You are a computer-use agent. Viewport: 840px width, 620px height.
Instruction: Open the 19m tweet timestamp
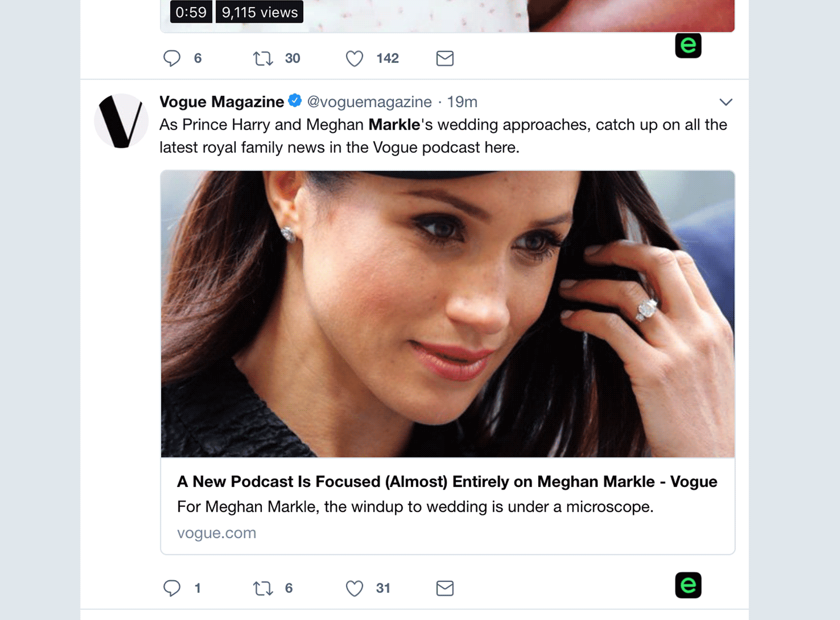click(x=462, y=102)
